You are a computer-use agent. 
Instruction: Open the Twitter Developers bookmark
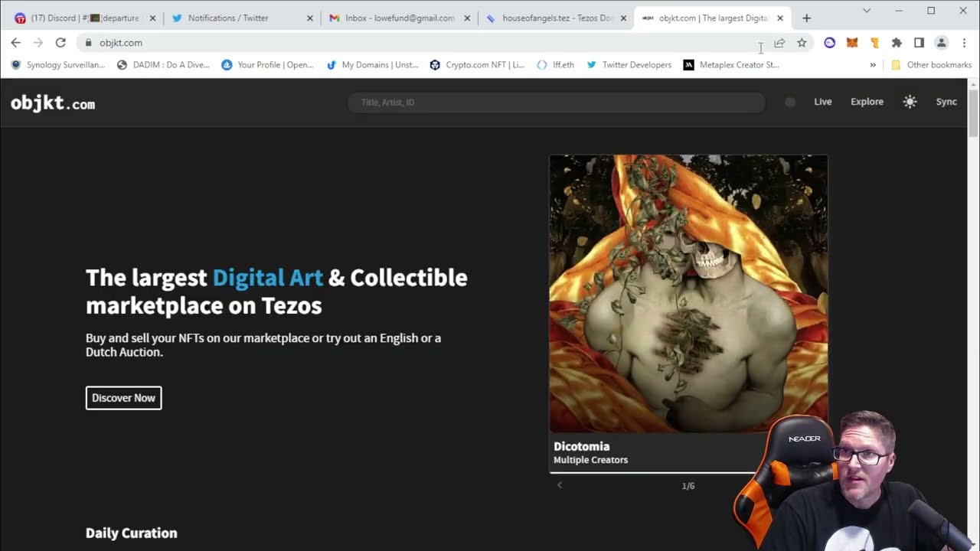pyautogui.click(x=629, y=65)
